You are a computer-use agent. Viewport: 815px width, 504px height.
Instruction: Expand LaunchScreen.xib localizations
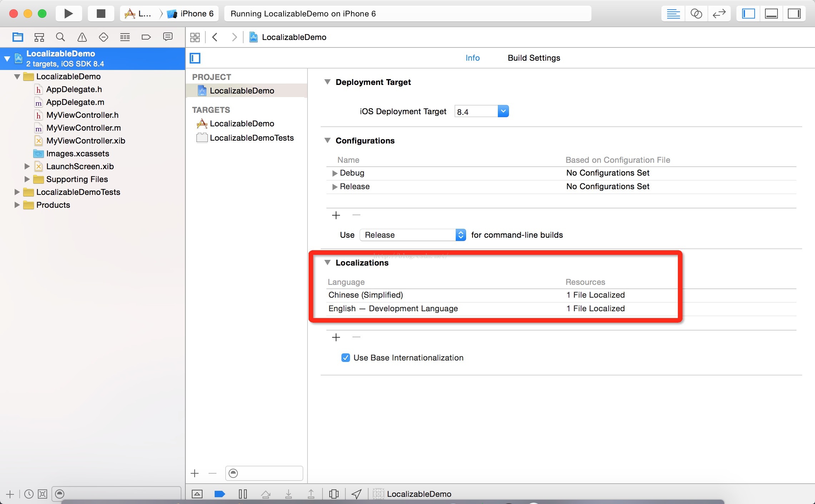[x=27, y=166]
